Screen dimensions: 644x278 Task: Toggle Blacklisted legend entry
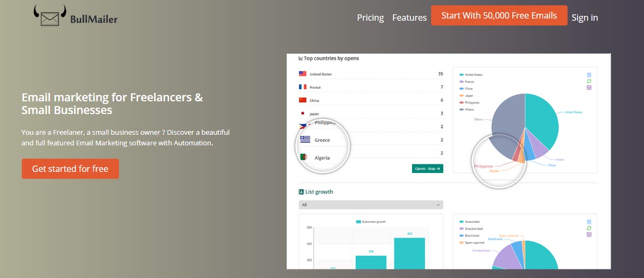[x=469, y=236]
